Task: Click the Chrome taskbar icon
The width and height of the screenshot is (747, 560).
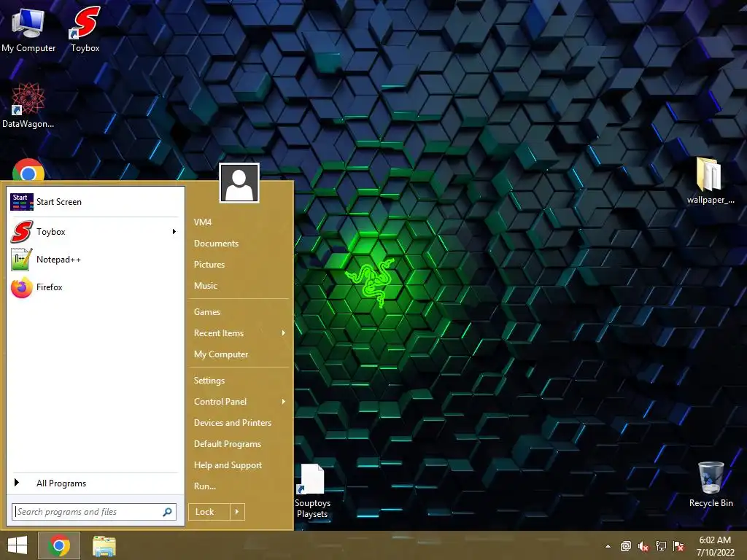Action: point(59,545)
